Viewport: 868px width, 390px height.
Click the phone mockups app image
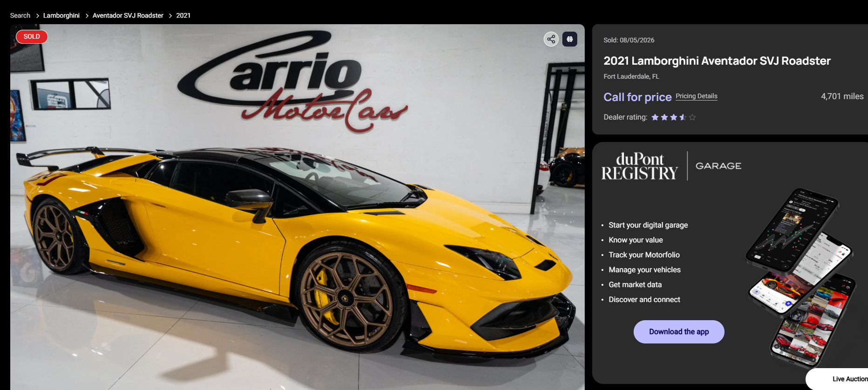tap(800, 277)
